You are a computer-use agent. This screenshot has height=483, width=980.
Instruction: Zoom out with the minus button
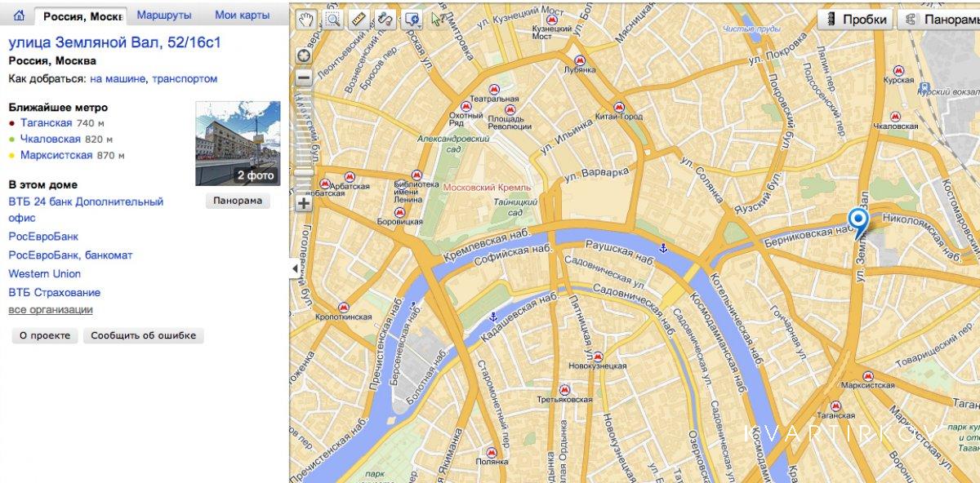coord(304,78)
